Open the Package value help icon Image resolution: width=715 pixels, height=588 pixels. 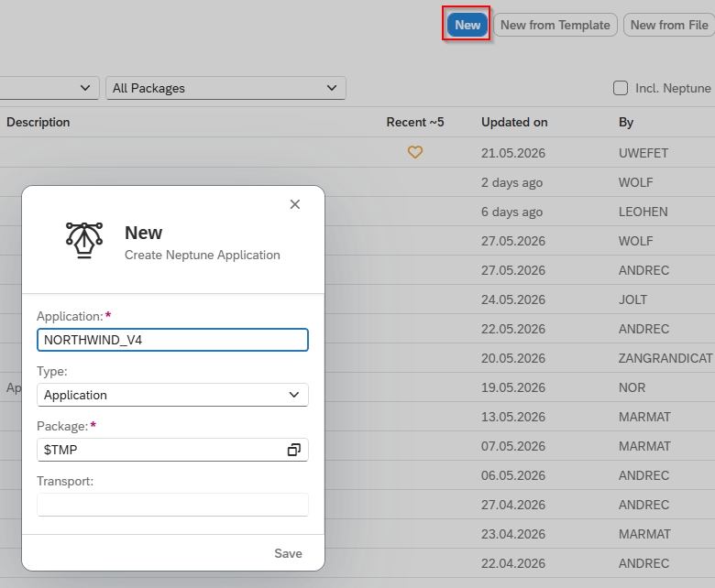[x=294, y=450]
